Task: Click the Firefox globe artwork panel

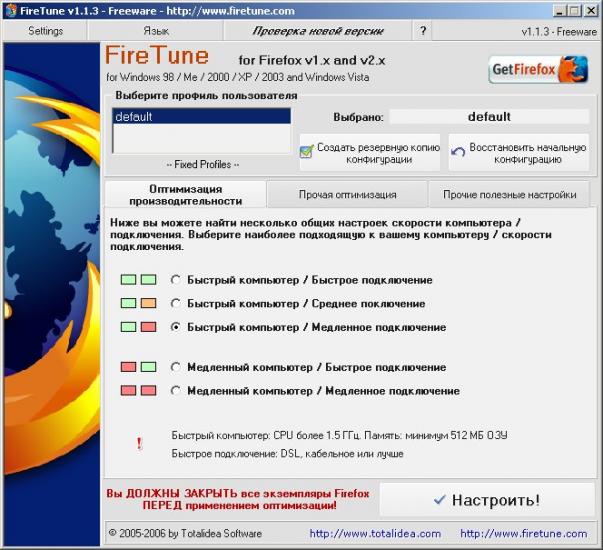Action: 52,294
